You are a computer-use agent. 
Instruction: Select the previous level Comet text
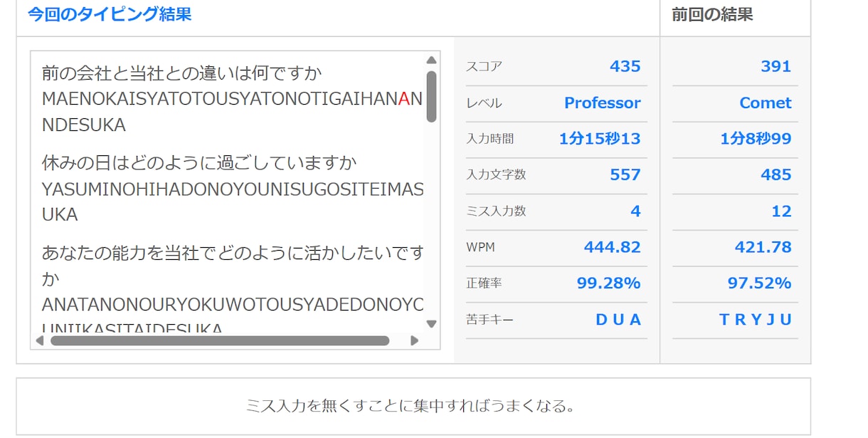click(x=766, y=103)
